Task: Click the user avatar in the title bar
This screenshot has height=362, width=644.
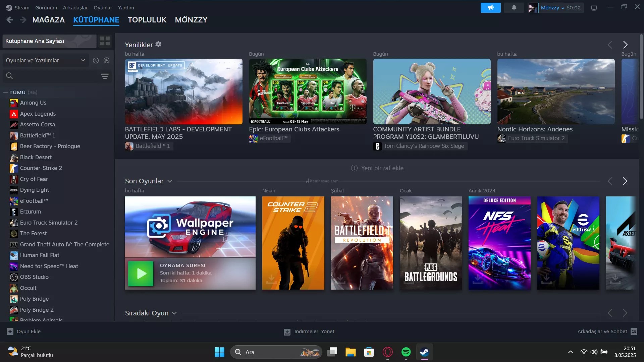Action: click(532, 8)
